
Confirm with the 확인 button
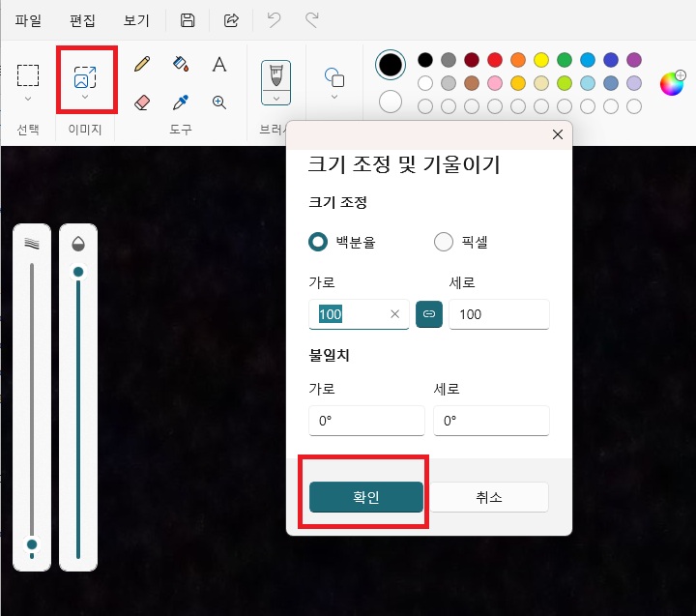pos(366,497)
